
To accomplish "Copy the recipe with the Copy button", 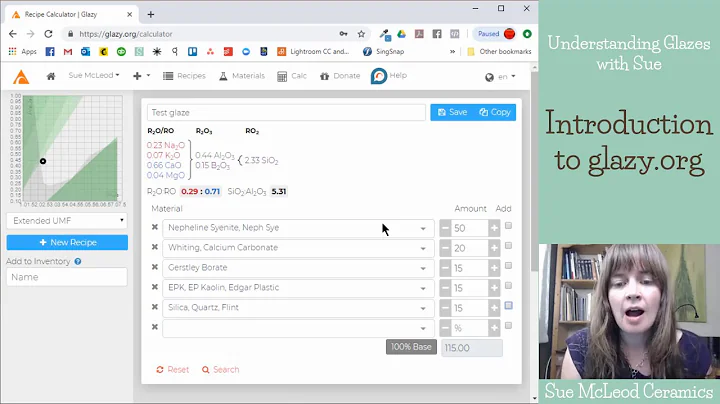I will (495, 112).
